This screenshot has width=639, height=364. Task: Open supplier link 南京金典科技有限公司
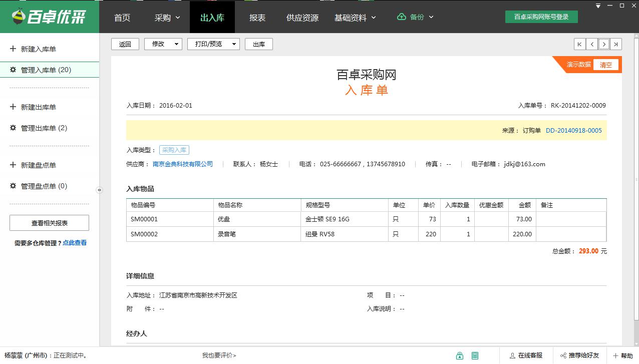pos(183,164)
